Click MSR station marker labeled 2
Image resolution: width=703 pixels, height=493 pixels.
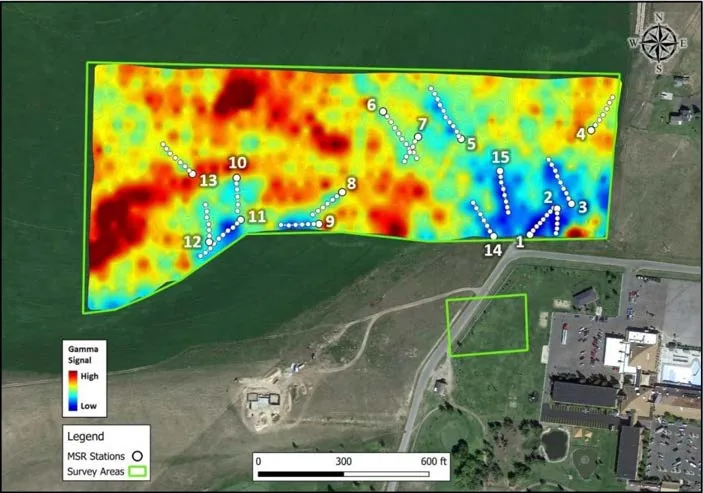click(x=557, y=208)
